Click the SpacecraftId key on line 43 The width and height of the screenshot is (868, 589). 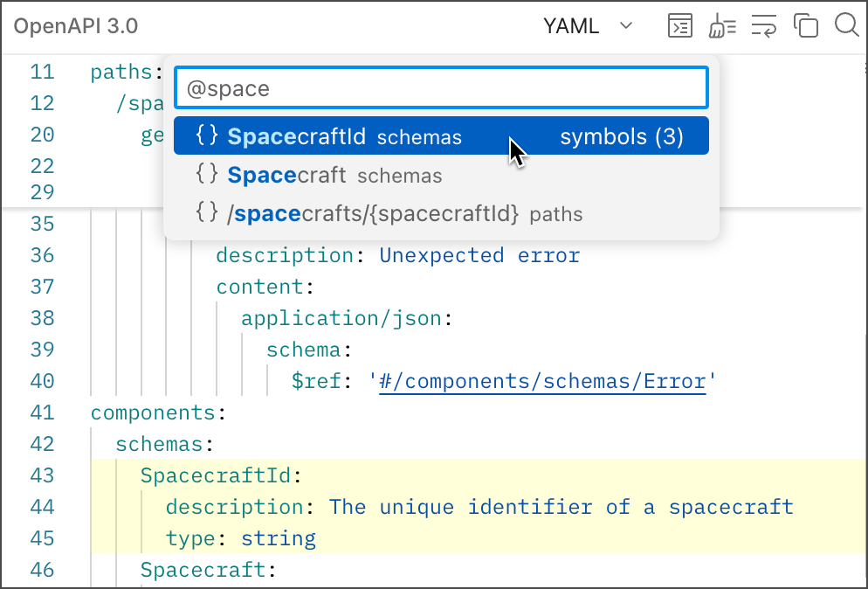click(217, 475)
